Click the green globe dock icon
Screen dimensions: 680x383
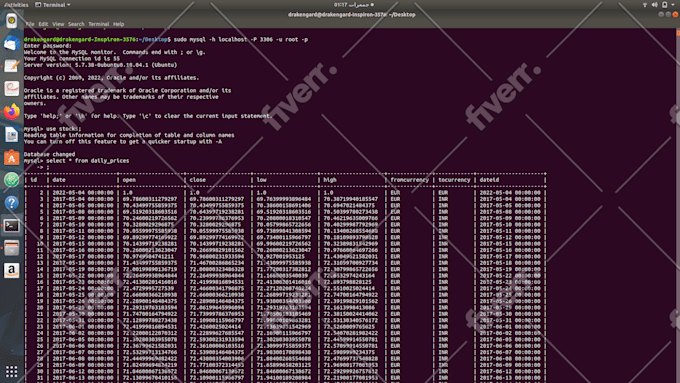[12, 180]
